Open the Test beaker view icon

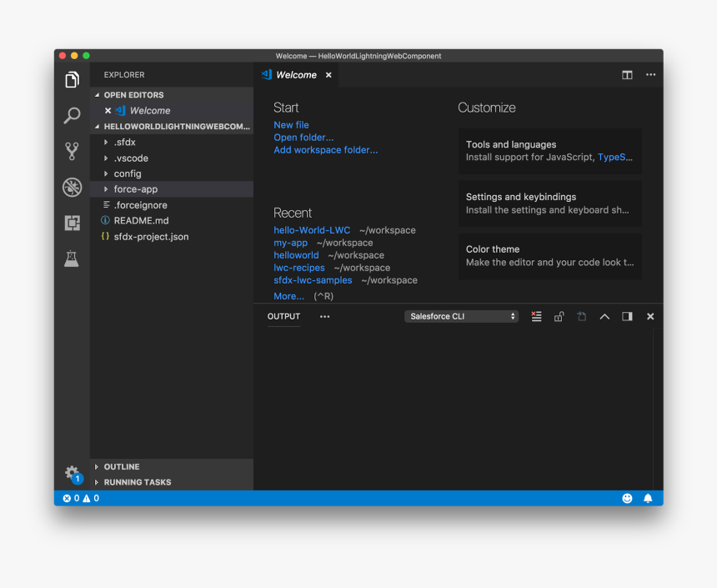tap(72, 259)
